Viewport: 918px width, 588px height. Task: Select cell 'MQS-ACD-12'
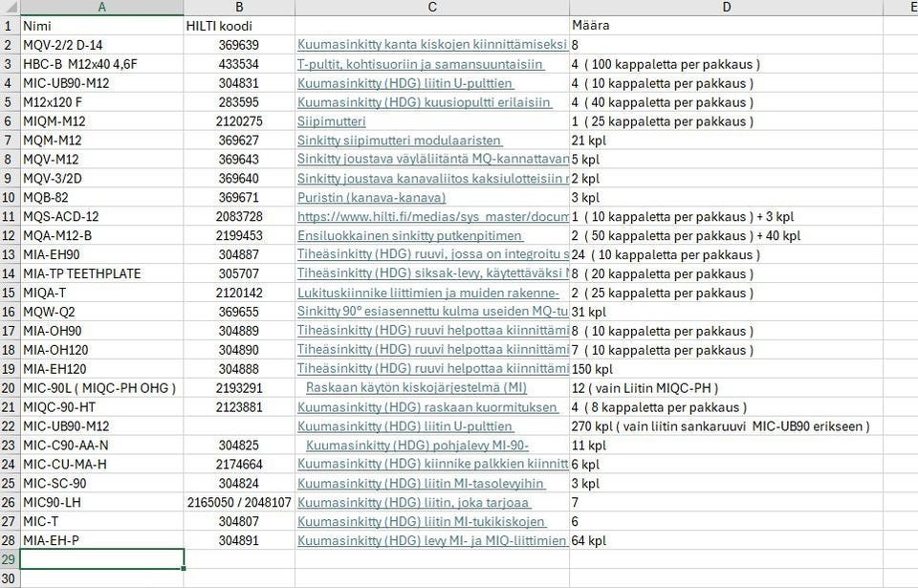click(102, 216)
